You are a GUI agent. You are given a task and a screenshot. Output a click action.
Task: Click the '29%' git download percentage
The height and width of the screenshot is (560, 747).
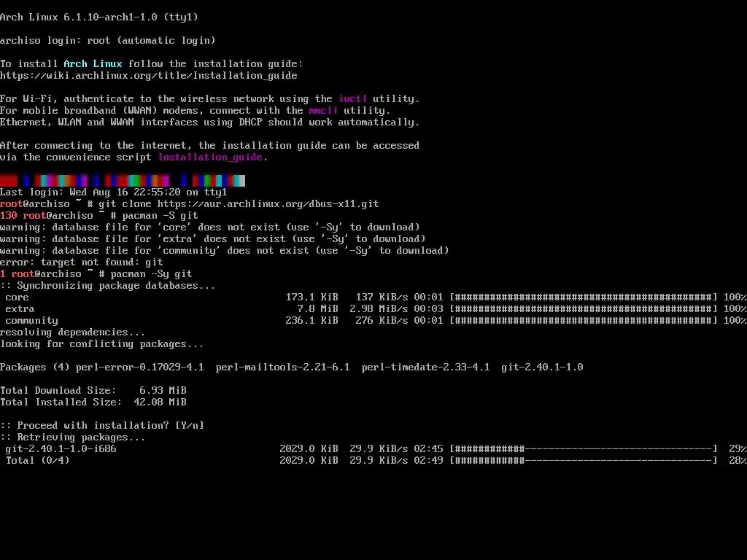pos(738,448)
